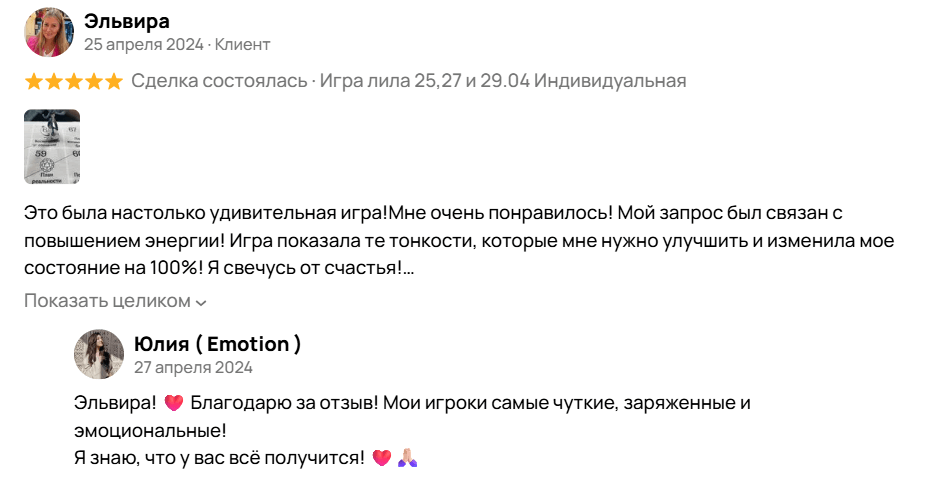Click the fifth rating star

pos(114,81)
